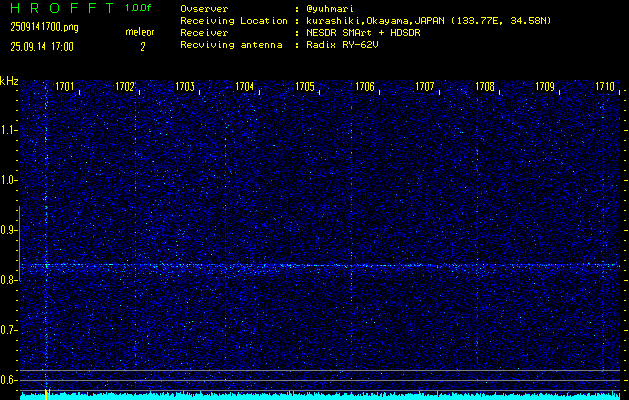
Task: Select the 1709 time tick label
Action: click(x=545, y=86)
